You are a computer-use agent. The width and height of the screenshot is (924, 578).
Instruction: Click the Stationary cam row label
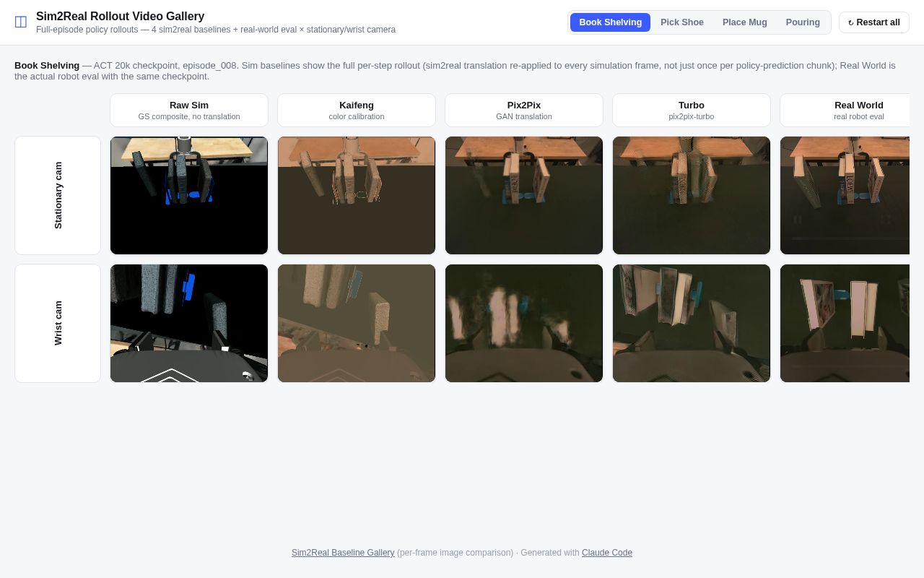(58, 196)
